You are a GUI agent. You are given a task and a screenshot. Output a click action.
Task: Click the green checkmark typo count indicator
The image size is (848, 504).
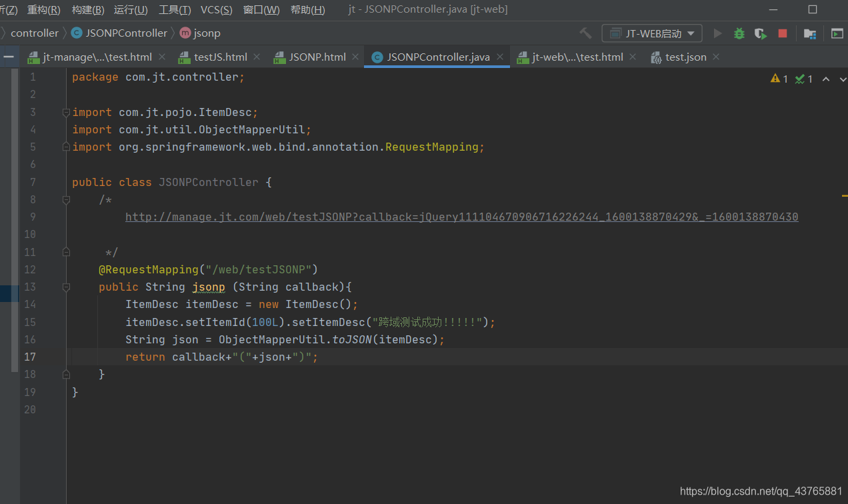(803, 79)
